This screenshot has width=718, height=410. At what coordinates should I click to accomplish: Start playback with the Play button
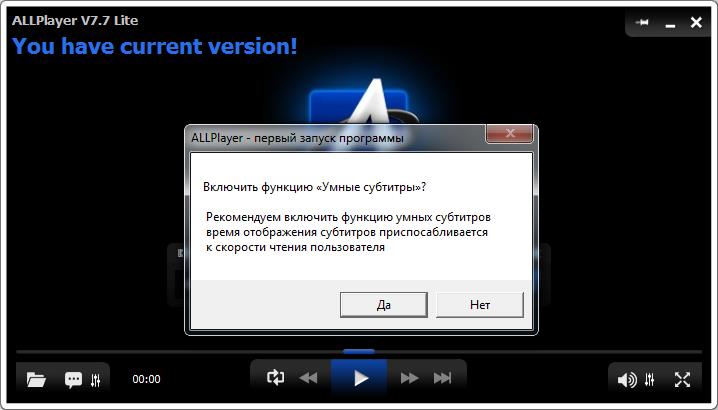[x=359, y=378]
